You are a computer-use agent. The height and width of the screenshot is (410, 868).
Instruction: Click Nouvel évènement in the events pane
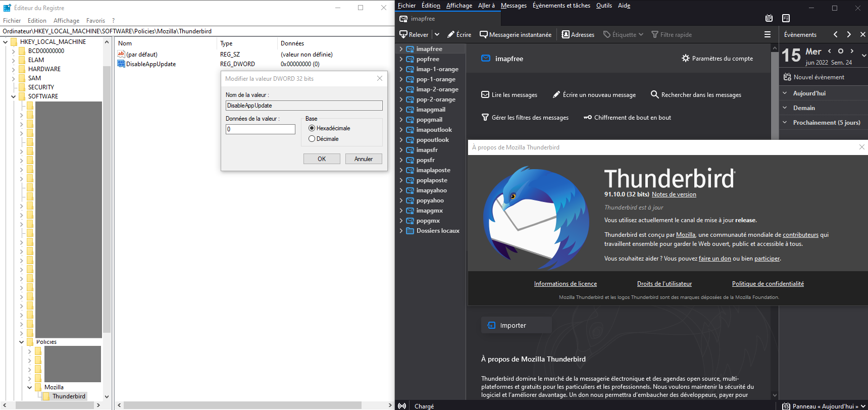coord(814,77)
